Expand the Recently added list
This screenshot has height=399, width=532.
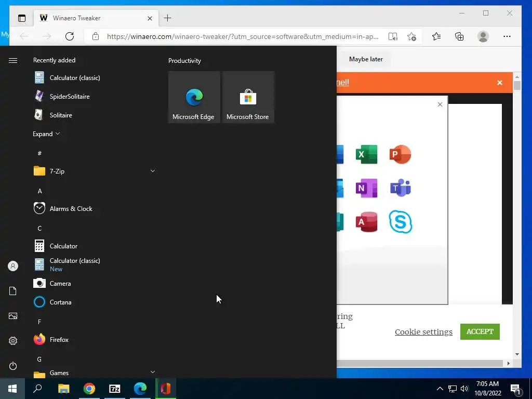point(46,134)
